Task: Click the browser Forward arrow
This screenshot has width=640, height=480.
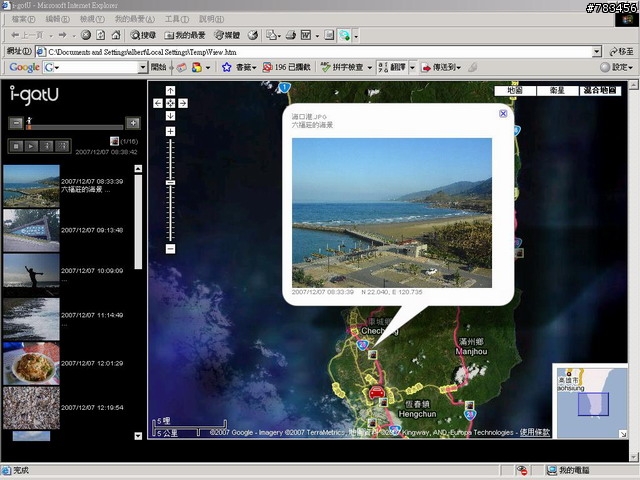Action: 62,36
